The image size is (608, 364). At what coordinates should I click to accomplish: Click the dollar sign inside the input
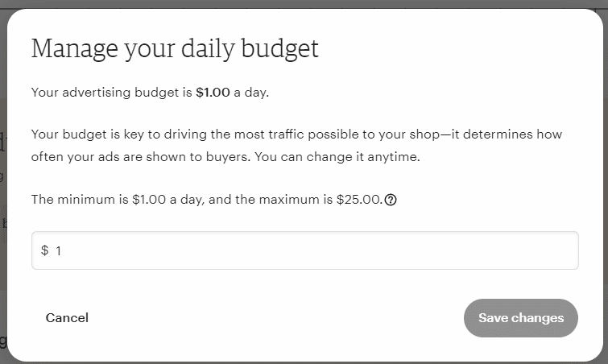[45, 250]
